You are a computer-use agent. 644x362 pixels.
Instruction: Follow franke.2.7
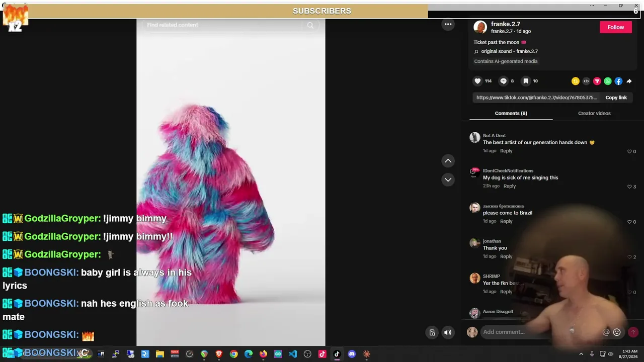tap(615, 27)
